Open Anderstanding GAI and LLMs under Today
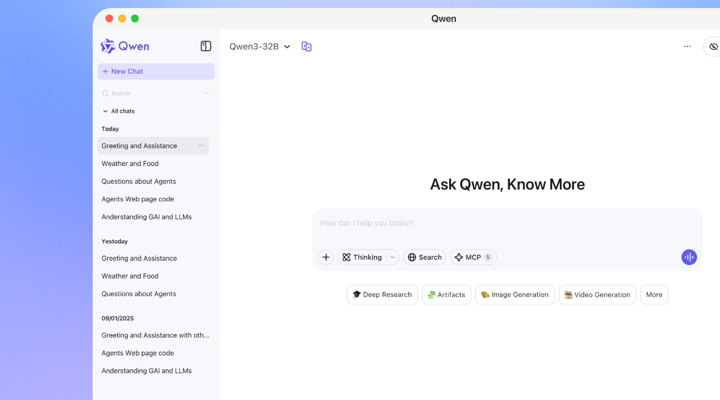This screenshot has width=720, height=400. 146,217
